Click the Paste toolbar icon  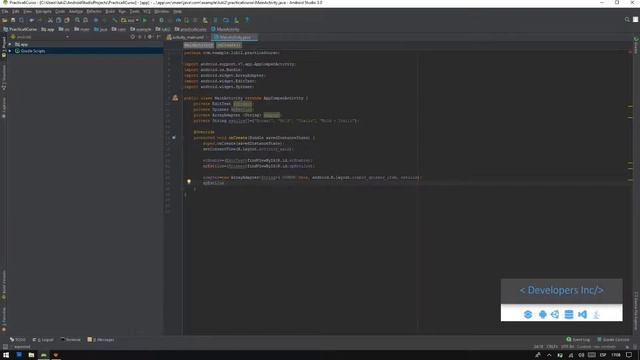[67, 20]
